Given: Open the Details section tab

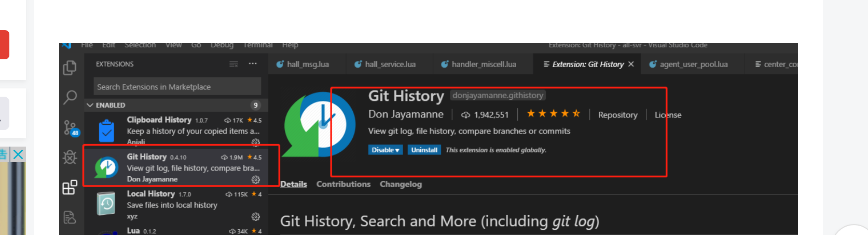Looking at the screenshot, I should point(294,184).
